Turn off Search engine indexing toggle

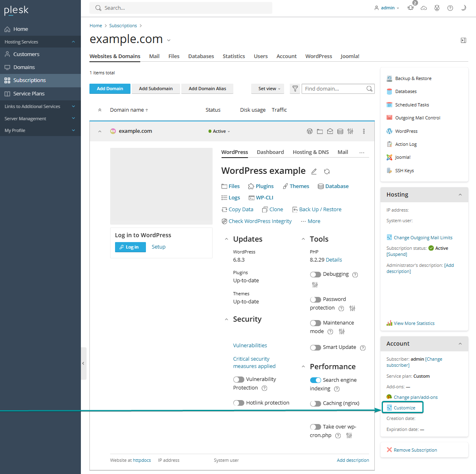[x=315, y=380]
